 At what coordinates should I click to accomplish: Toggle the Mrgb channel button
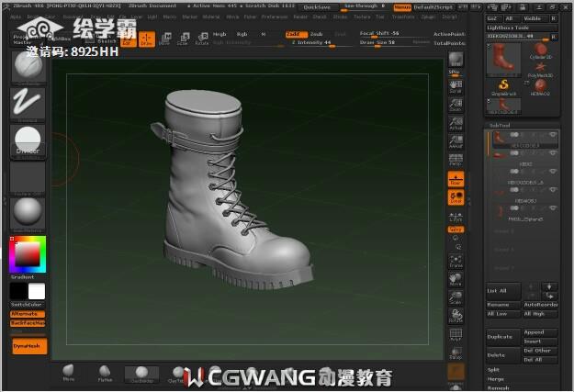tap(219, 34)
